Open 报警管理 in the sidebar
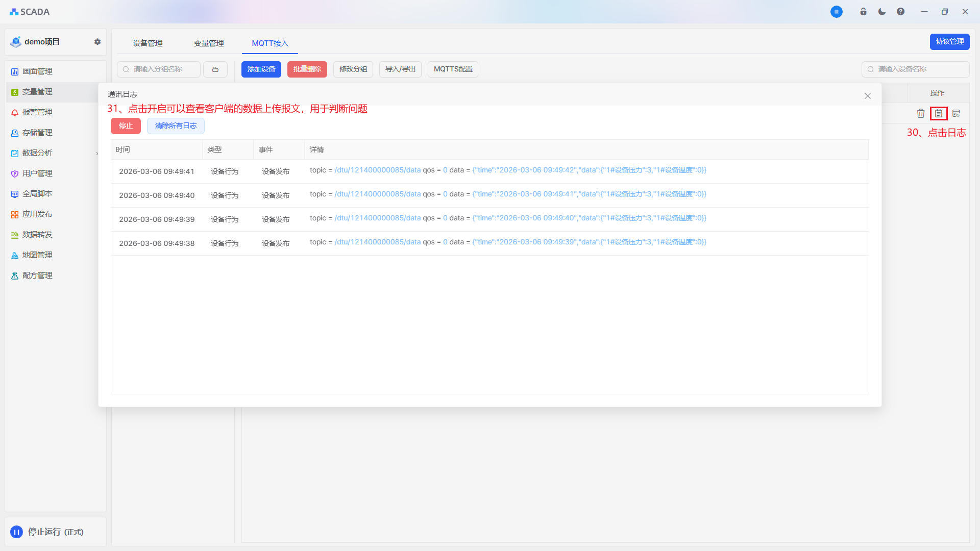The height and width of the screenshot is (551, 980). point(37,112)
